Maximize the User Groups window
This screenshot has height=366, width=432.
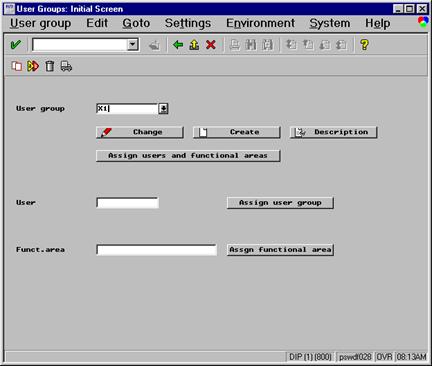point(410,9)
